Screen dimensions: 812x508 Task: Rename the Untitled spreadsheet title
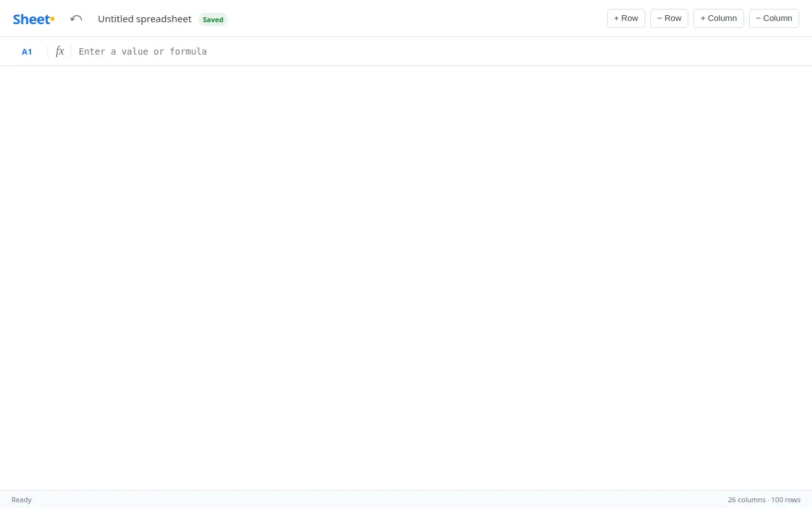145,19
